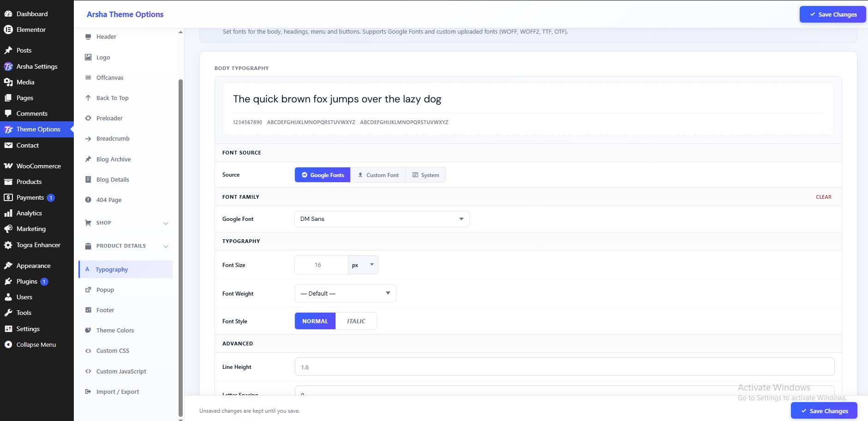Open the Blog Archive options tab
Image resolution: width=868 pixels, height=421 pixels.
click(126, 159)
